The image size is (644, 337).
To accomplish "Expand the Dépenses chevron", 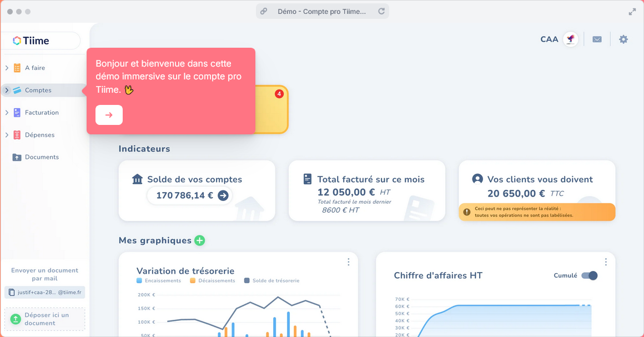I will 7,135.
